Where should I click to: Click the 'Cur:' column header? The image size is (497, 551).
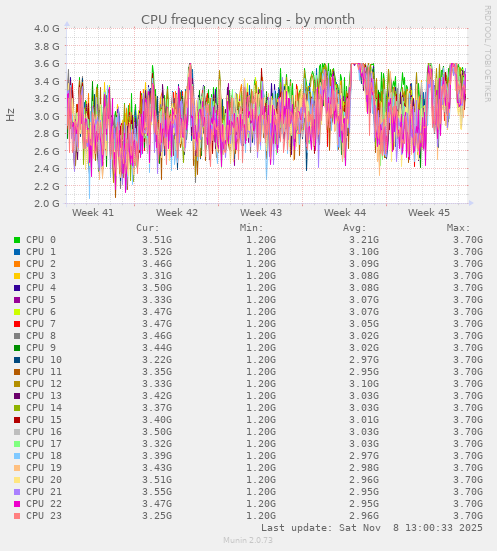pos(148,228)
